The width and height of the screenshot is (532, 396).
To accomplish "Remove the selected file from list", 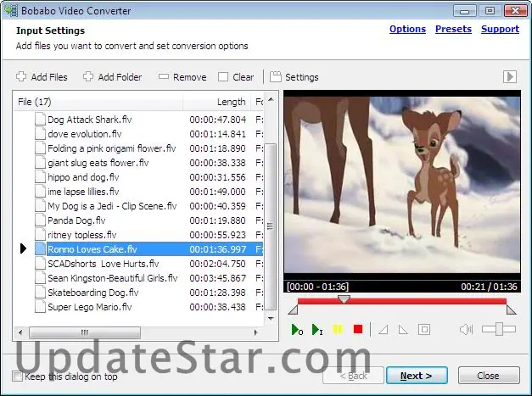I will 182,77.
